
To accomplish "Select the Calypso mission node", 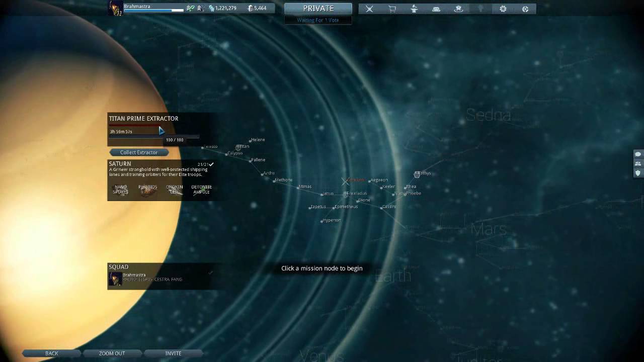I will coord(226,153).
